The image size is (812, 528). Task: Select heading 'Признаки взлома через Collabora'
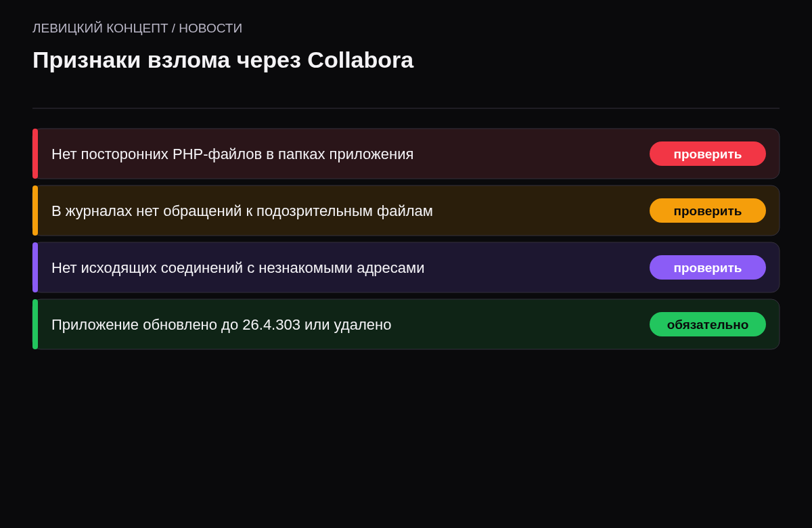point(223,60)
